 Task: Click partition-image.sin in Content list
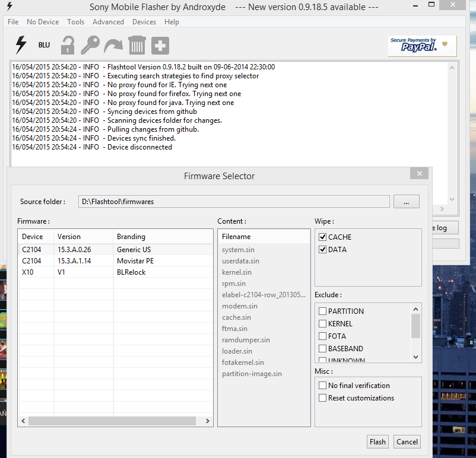[252, 374]
